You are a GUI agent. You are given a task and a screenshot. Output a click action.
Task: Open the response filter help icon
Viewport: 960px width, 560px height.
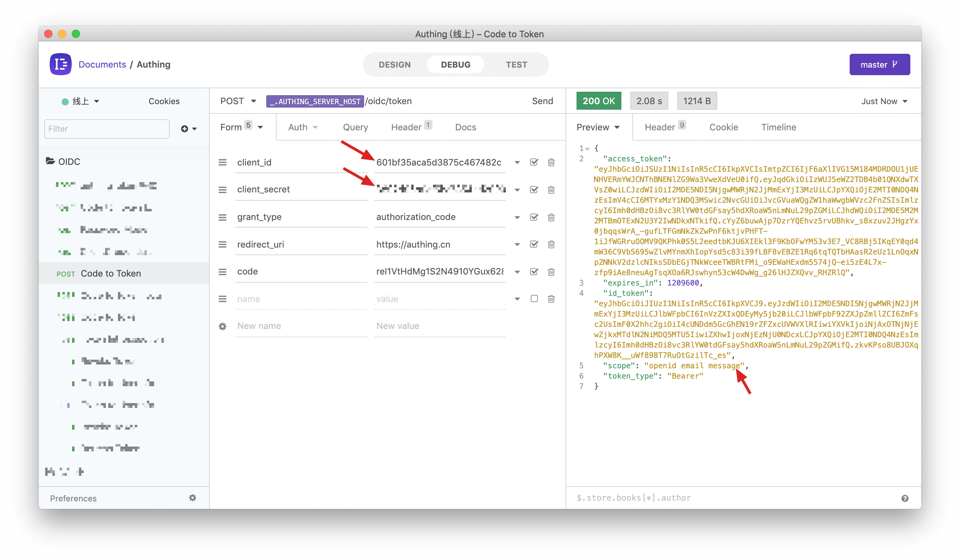905,498
